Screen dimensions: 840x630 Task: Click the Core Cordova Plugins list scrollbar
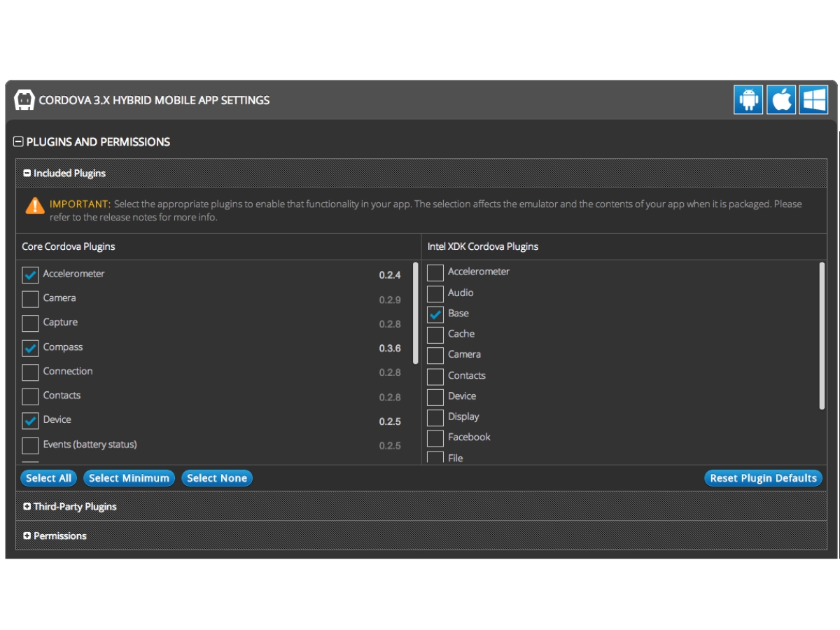click(x=416, y=313)
